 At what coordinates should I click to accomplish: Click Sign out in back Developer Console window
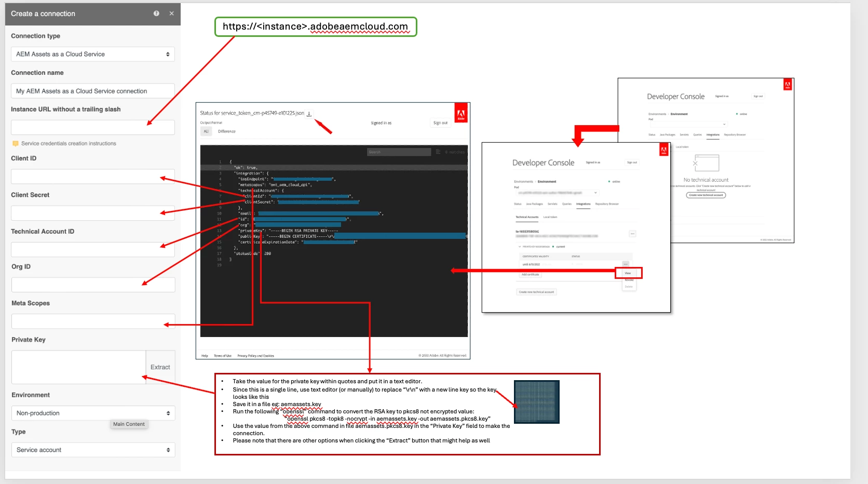(x=758, y=96)
